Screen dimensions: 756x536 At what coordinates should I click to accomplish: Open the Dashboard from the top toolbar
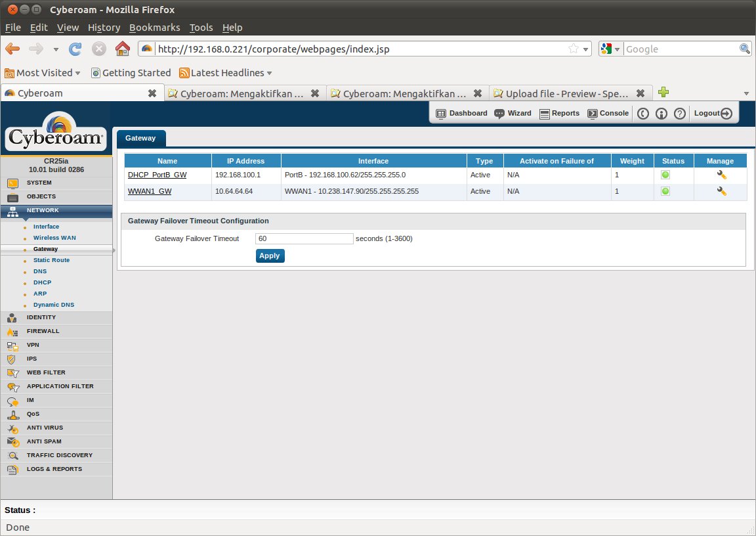pos(462,113)
